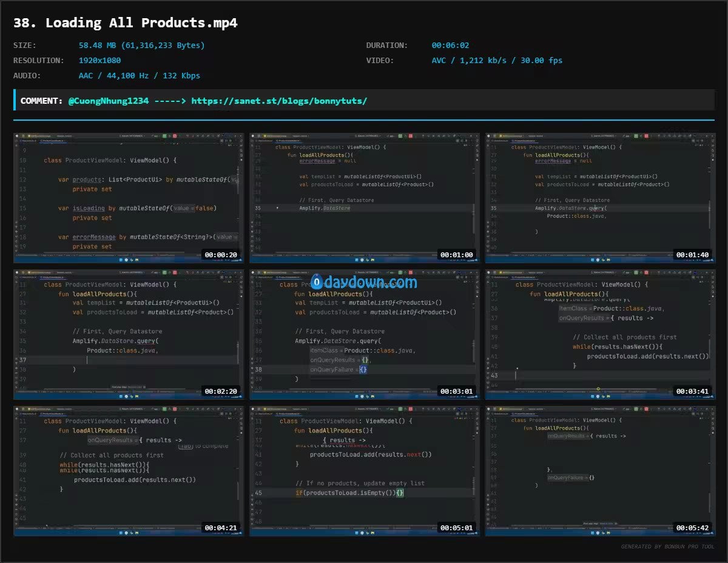
Task: View the frame thumbnail at 00:02:20
Action: click(x=129, y=334)
